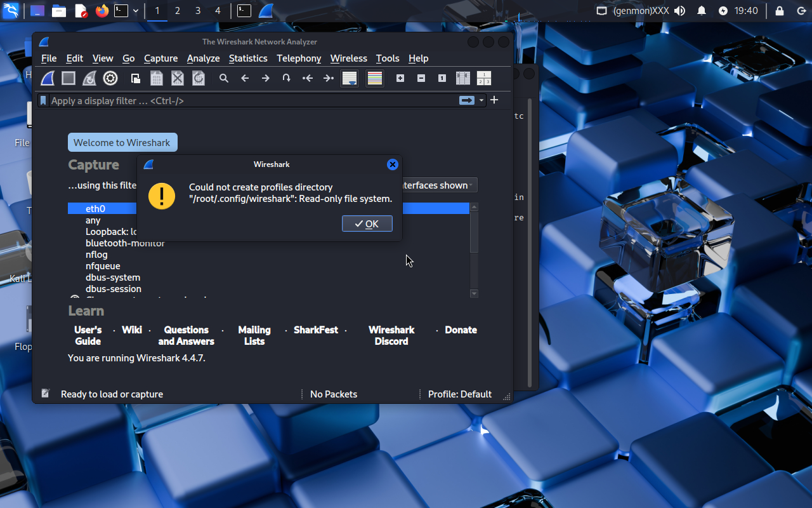Open the Help menu

tap(418, 58)
